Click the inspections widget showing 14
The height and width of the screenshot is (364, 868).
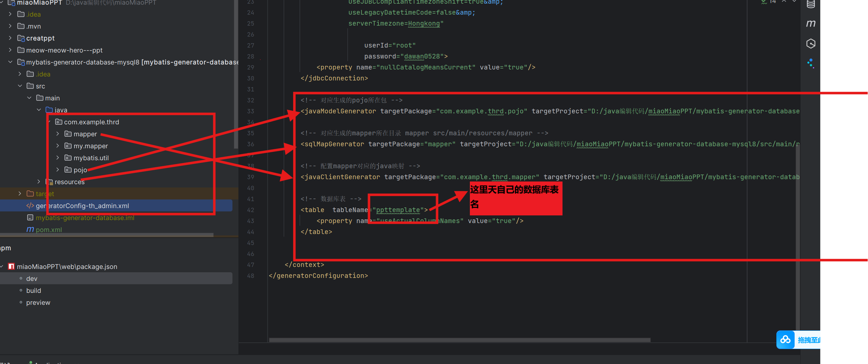[x=769, y=2]
